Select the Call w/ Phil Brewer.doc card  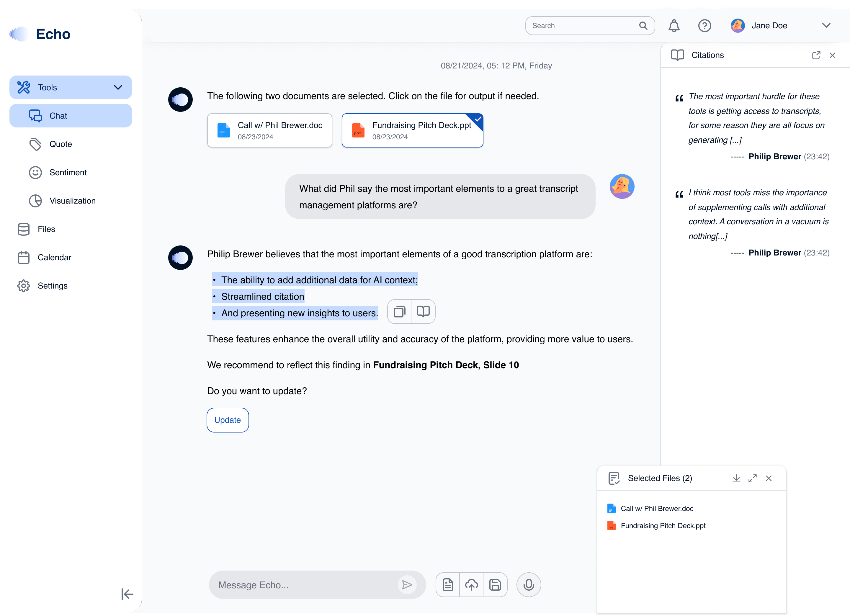pos(269,130)
